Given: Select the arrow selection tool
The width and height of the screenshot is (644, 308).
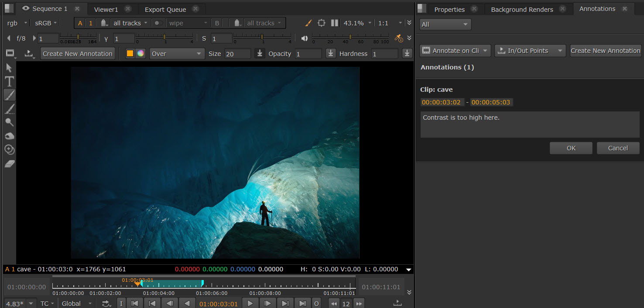Looking at the screenshot, I should click(x=9, y=68).
